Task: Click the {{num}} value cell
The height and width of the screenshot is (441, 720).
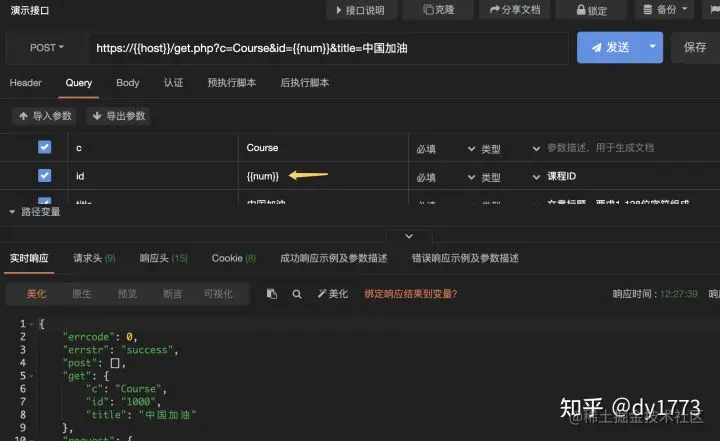Action: pos(323,176)
